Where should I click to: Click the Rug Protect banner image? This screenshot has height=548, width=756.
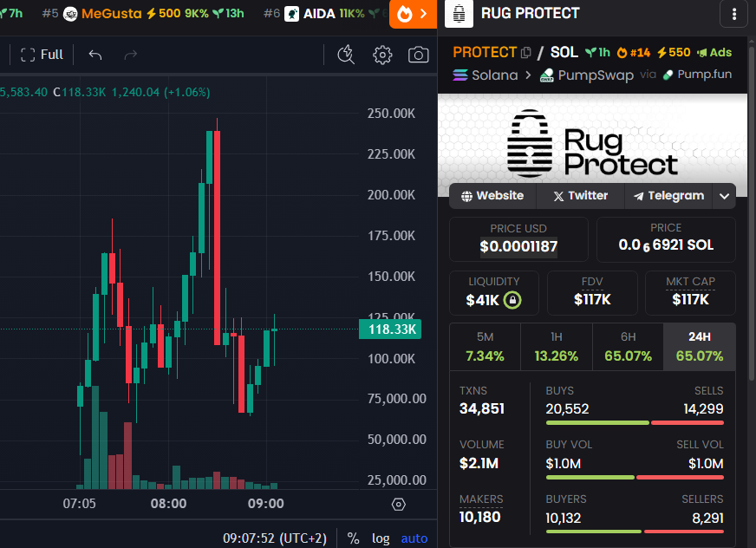tap(592, 145)
